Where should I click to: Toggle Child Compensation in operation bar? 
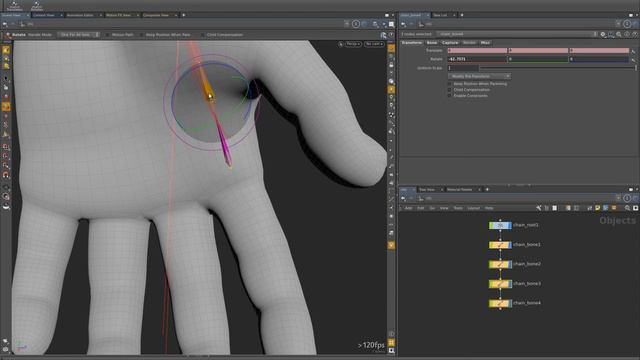(203, 35)
